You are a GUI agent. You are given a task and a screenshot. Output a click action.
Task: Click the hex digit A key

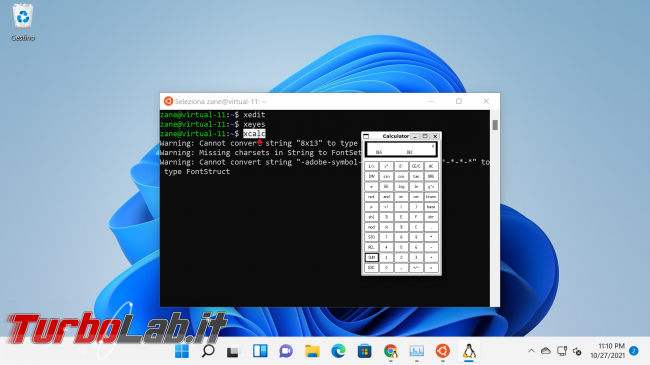tap(386, 227)
